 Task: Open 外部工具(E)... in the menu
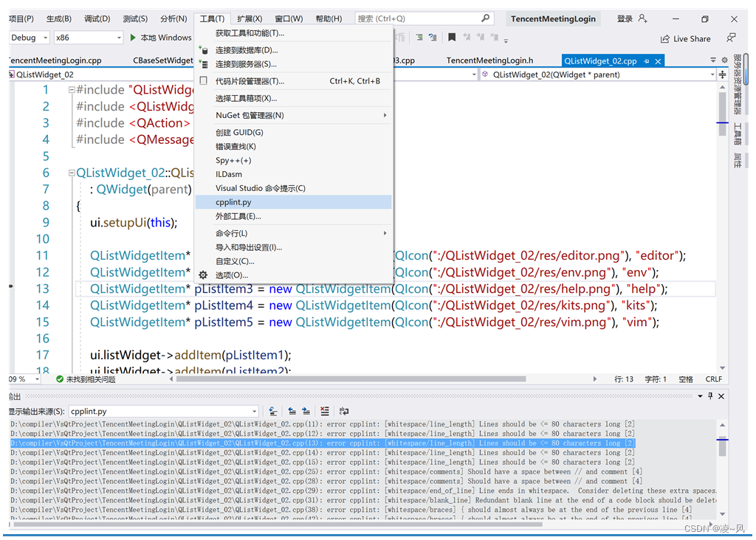coord(294,216)
